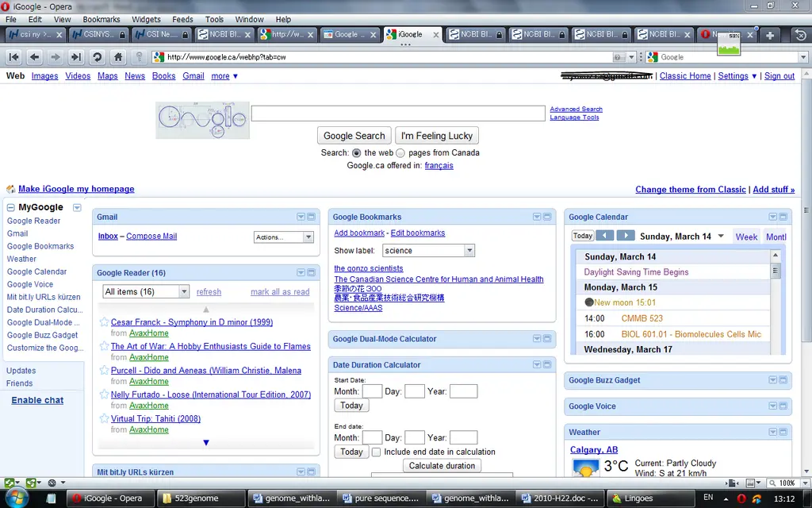Check Include end date in calculation
Screen dimensions: 812x508
tap(377, 452)
